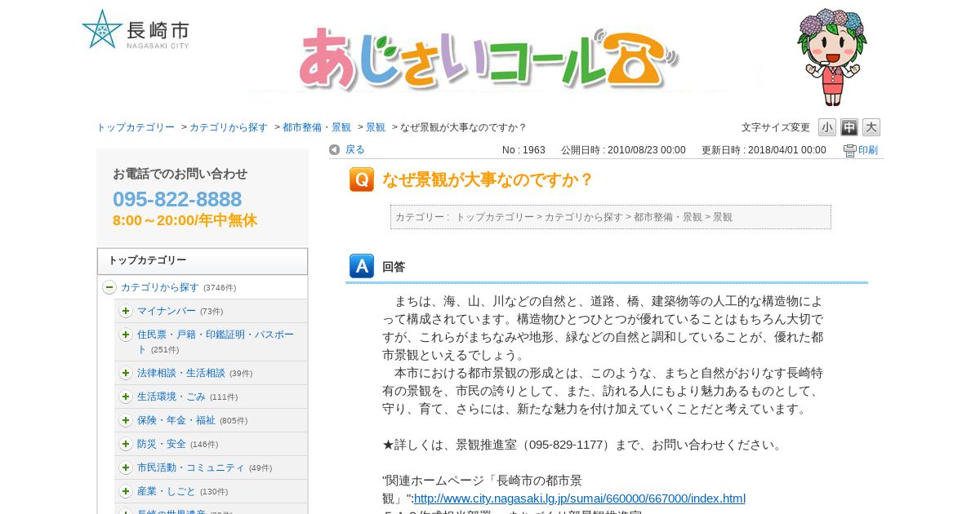Set font size to medium (中)
Viewport: 980px width, 514px height.
(849, 127)
